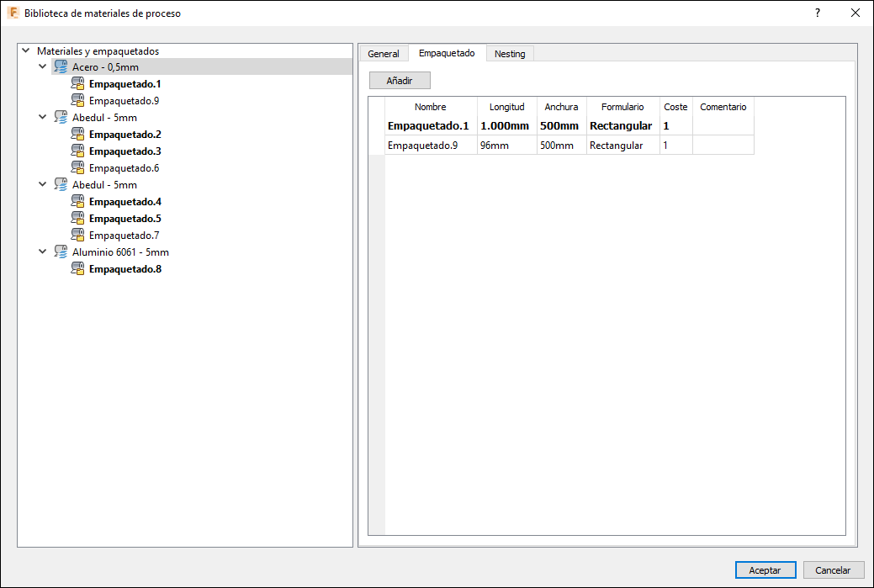Dismiss dialog with Cancelar button

point(834,570)
